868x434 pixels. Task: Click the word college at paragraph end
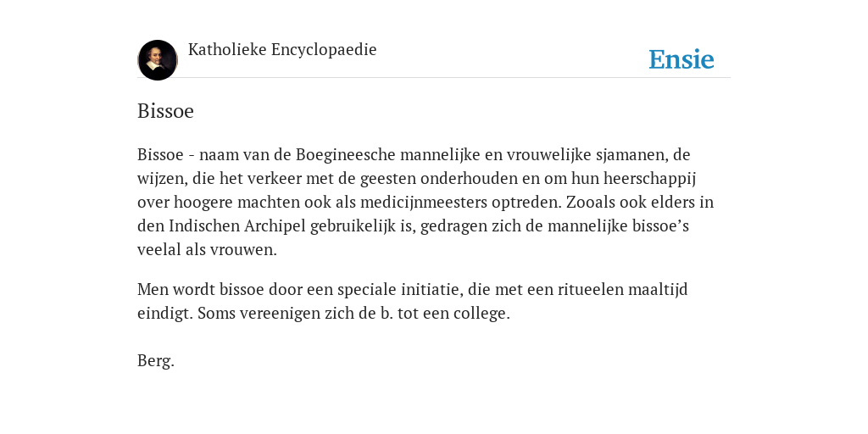(481, 314)
